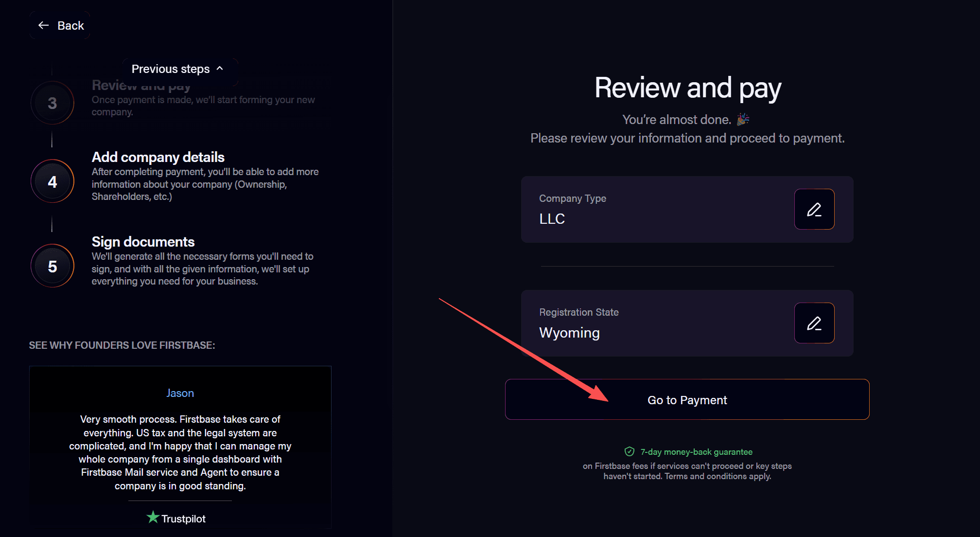Click the green shield guarantee icon

click(x=630, y=452)
